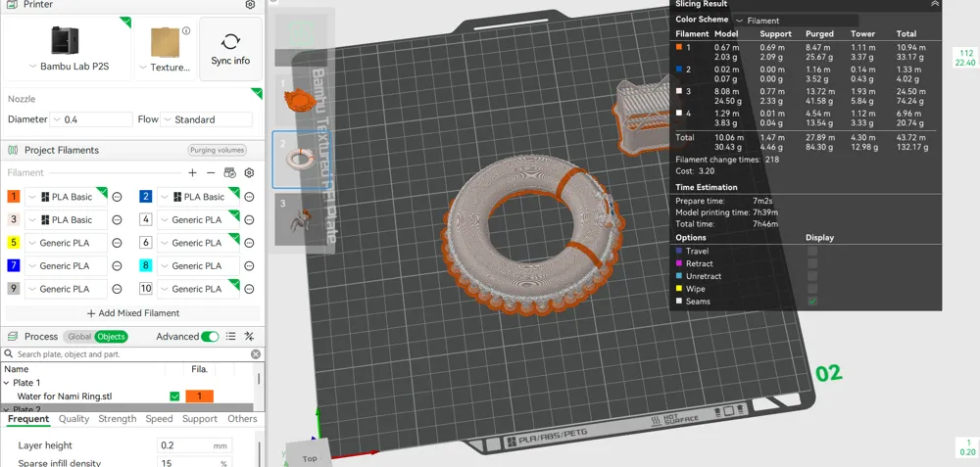Screen dimensions: 980x467
Task: Open the nozzle Diameter 0.4 dropdown
Action: tap(91, 119)
